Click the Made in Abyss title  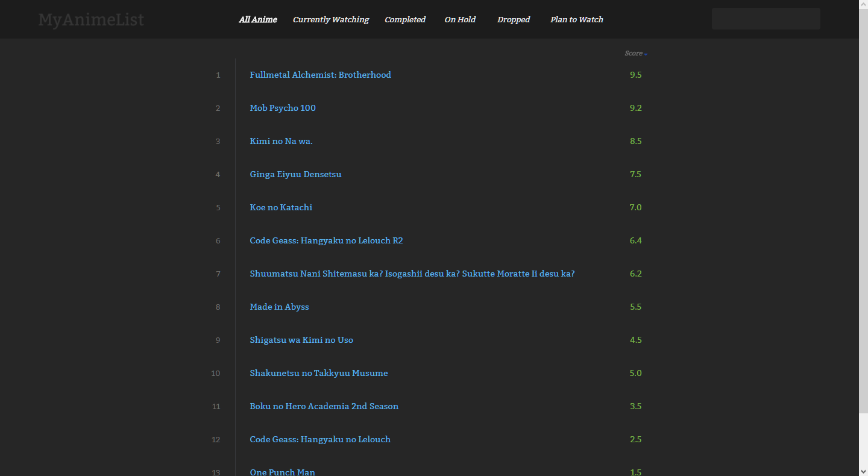point(279,307)
